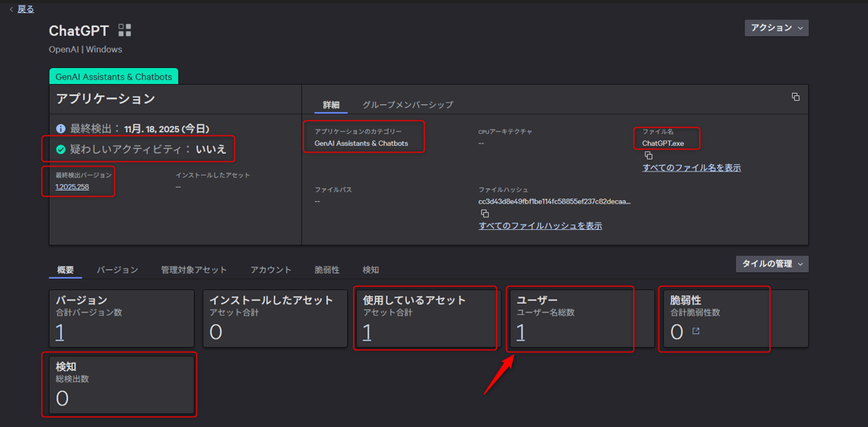Open the 脆弱性 tab
The image size is (868, 427).
(x=327, y=270)
